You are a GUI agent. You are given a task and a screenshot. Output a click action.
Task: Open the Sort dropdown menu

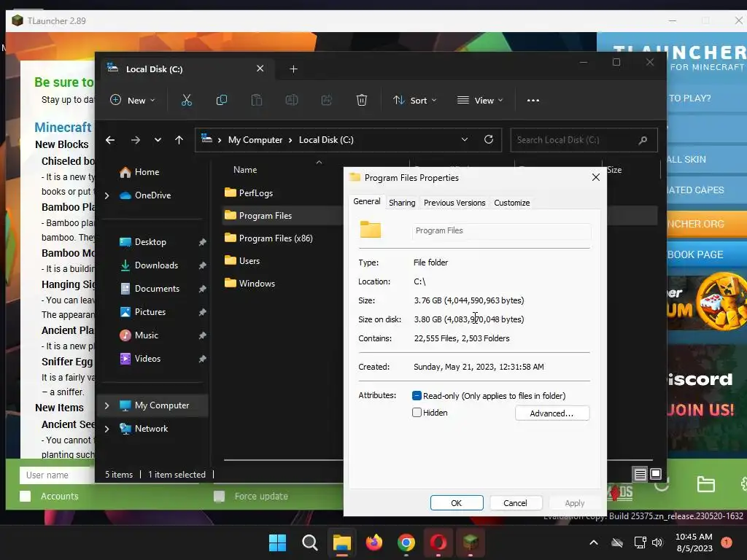(x=414, y=100)
